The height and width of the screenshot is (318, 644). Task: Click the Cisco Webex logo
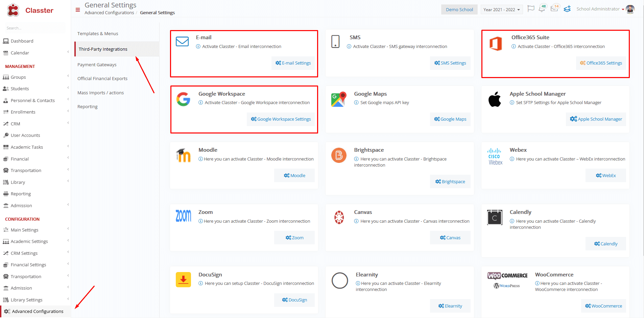tap(495, 157)
